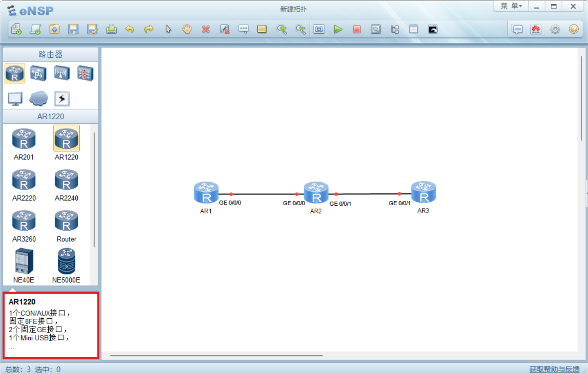
Task: Select router AR2 on the canvas
Action: pyautogui.click(x=316, y=193)
